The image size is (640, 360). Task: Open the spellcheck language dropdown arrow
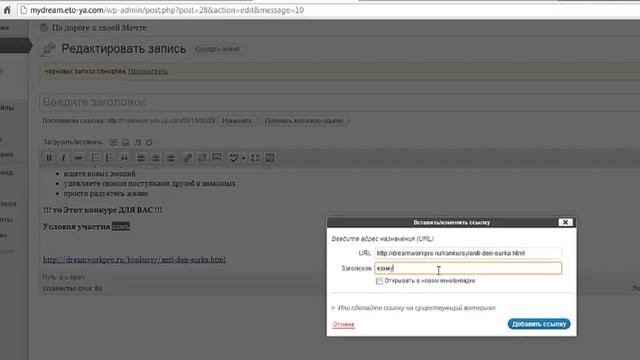pyautogui.click(x=243, y=158)
